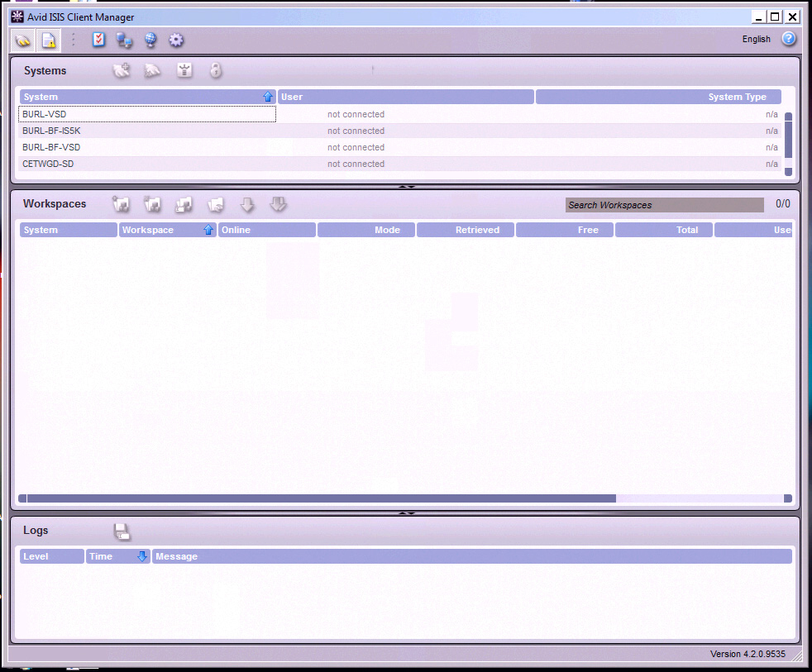Sort by the Workspace column header

[x=167, y=230]
